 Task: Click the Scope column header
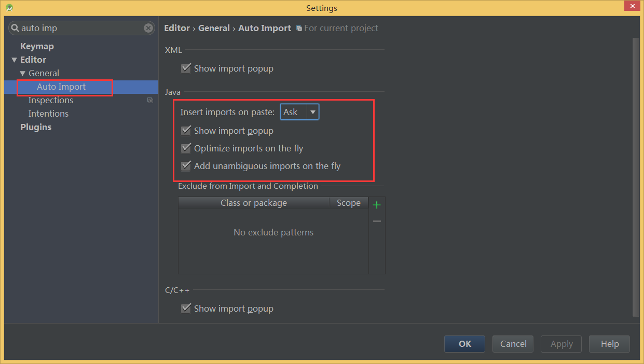tap(349, 203)
